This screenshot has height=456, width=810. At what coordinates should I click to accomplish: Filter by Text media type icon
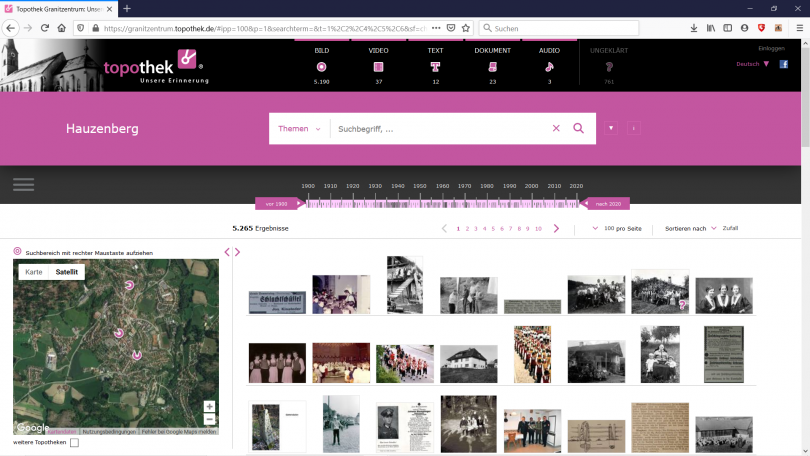[435, 67]
